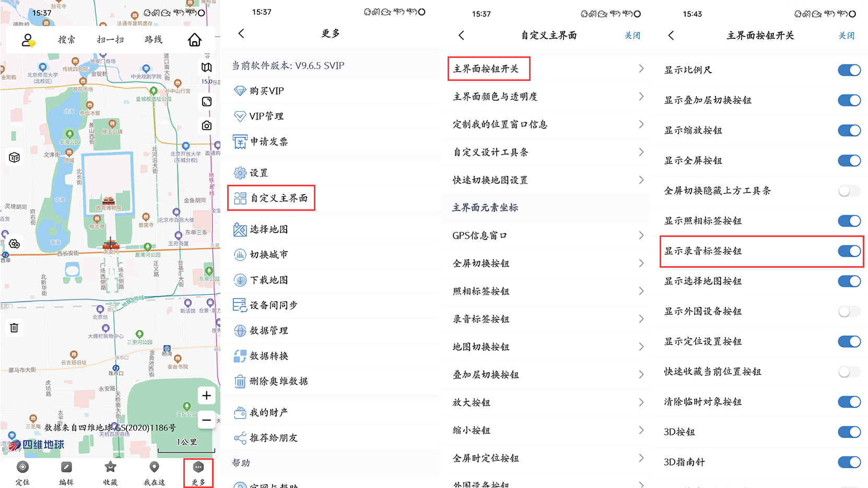The width and height of the screenshot is (868, 488).
Task: Open the user profile icon
Action: click(x=28, y=40)
